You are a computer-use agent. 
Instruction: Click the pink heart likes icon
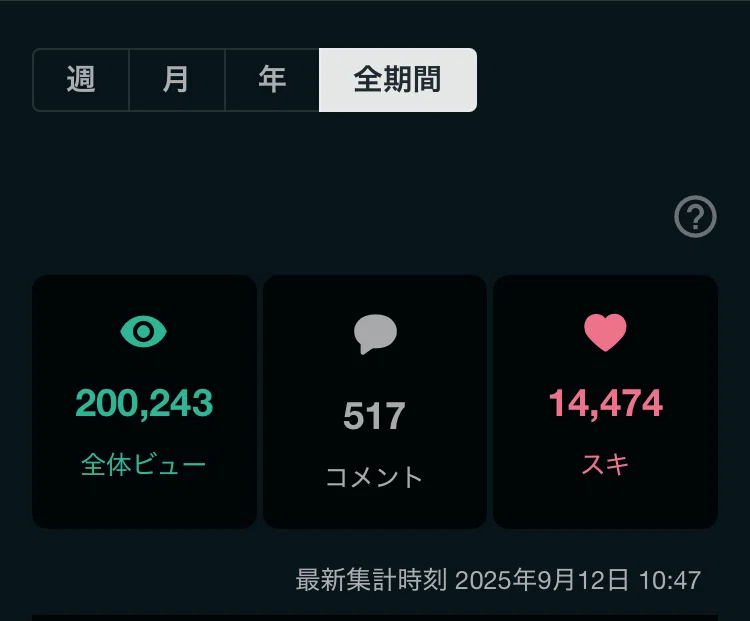point(605,333)
